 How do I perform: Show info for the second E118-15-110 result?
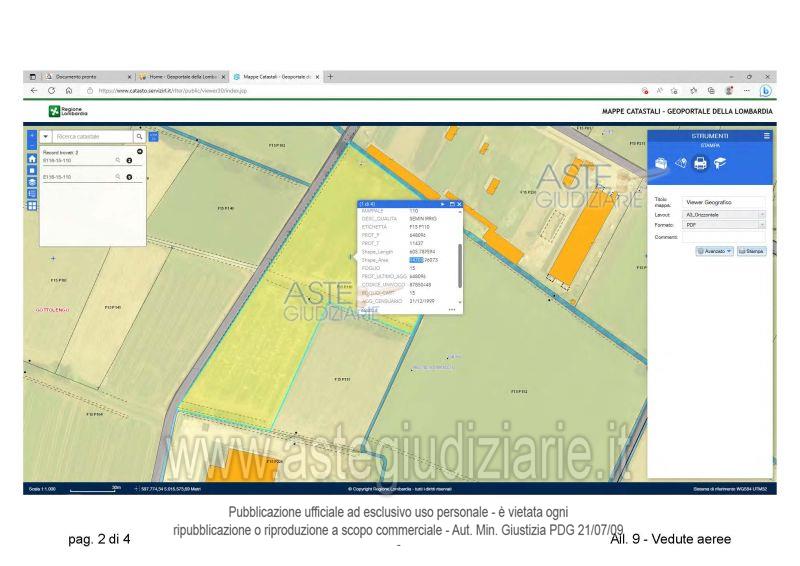[x=129, y=177]
